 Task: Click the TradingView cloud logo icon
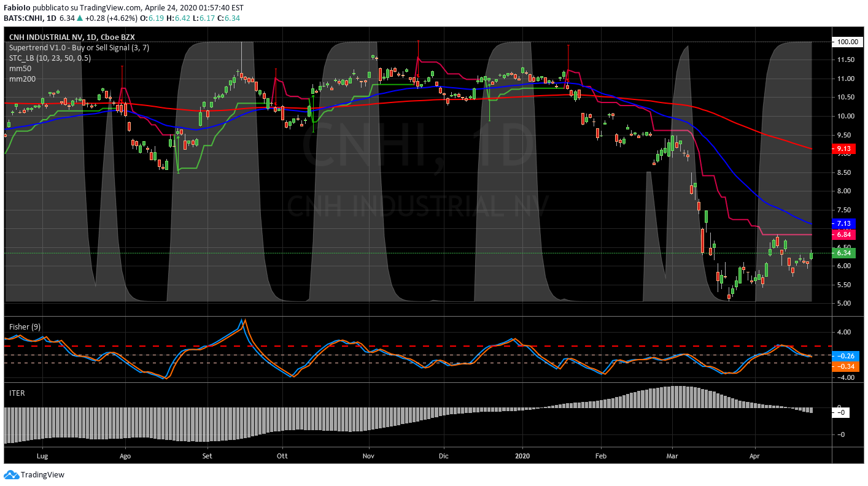11,474
